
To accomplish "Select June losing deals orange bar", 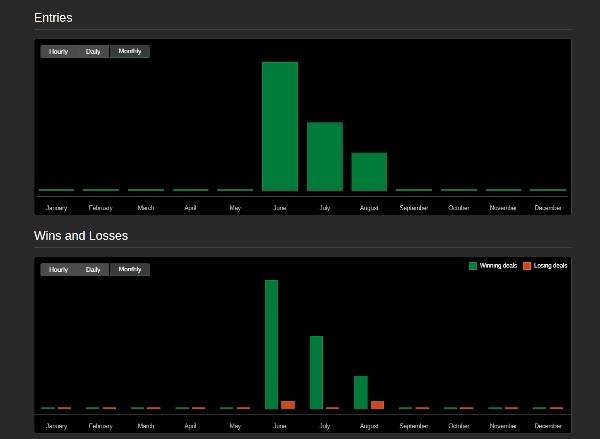I will [288, 405].
